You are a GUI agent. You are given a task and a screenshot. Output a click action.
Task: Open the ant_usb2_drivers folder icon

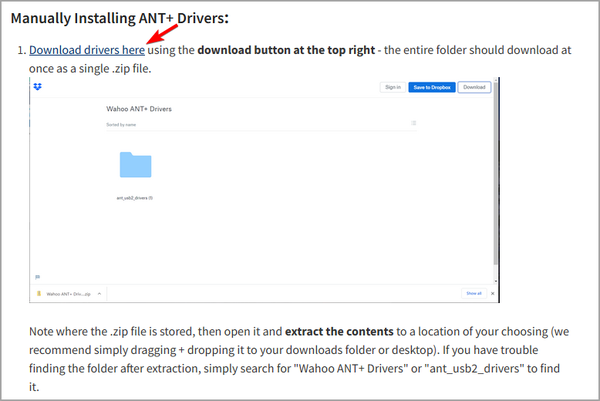pyautogui.click(x=135, y=165)
